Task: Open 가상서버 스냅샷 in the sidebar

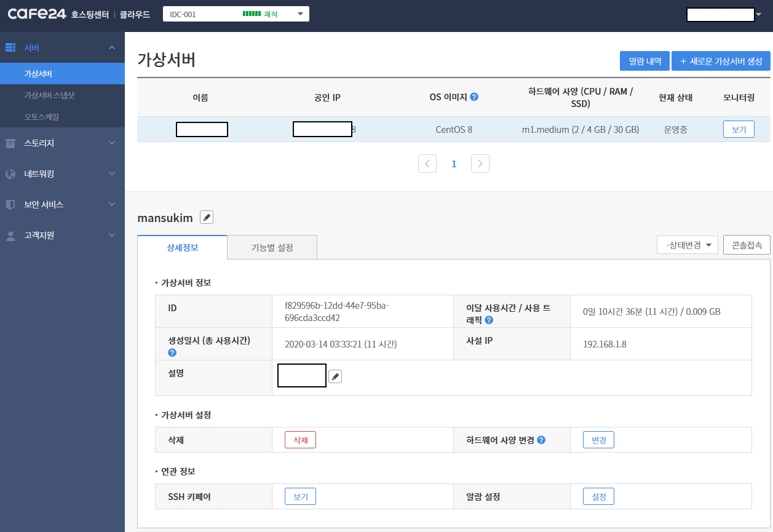Action: (x=49, y=95)
